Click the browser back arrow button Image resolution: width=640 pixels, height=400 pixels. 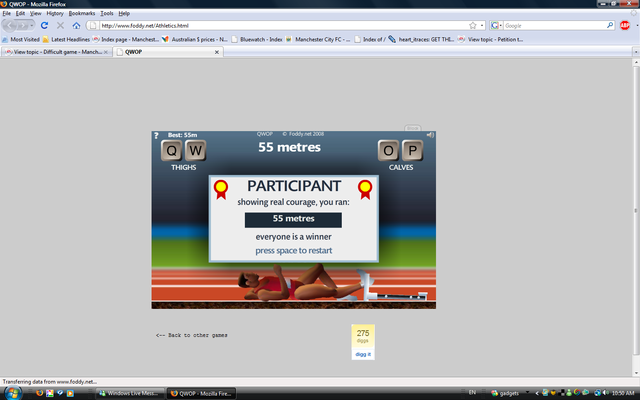[x=10, y=26]
